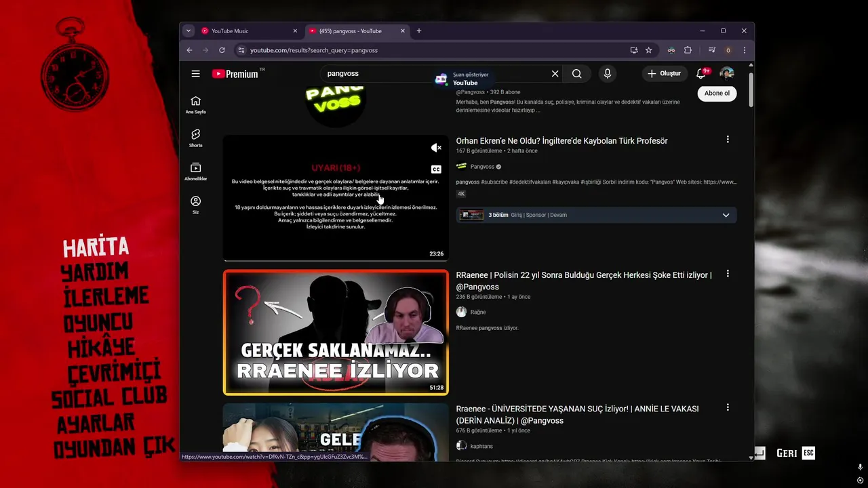868x488 pixels.
Task: Click the Geri ESC back prompt
Action: [795, 453]
